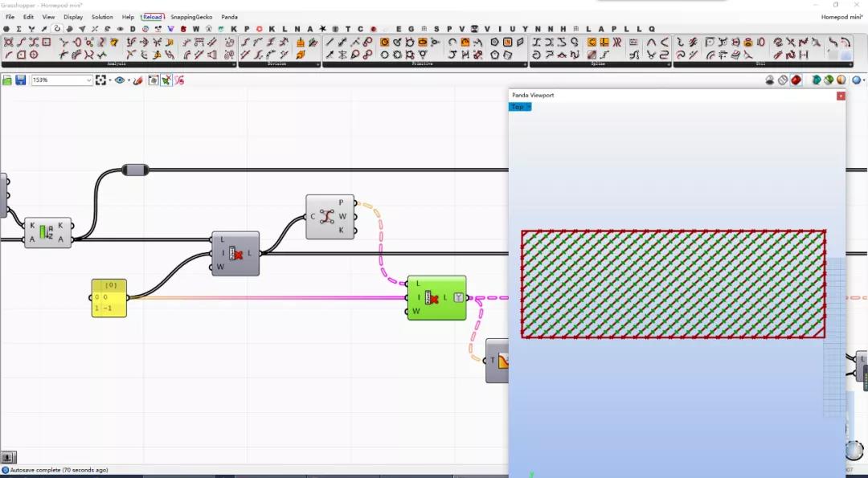Toggle the page icon beside the sketch tool
868x478 pixels.
[x=153, y=80]
